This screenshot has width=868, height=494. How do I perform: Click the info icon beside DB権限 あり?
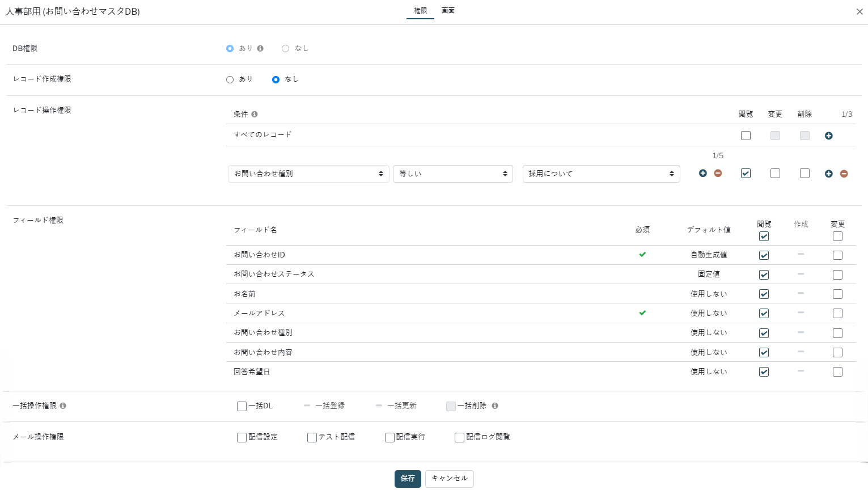tap(260, 49)
